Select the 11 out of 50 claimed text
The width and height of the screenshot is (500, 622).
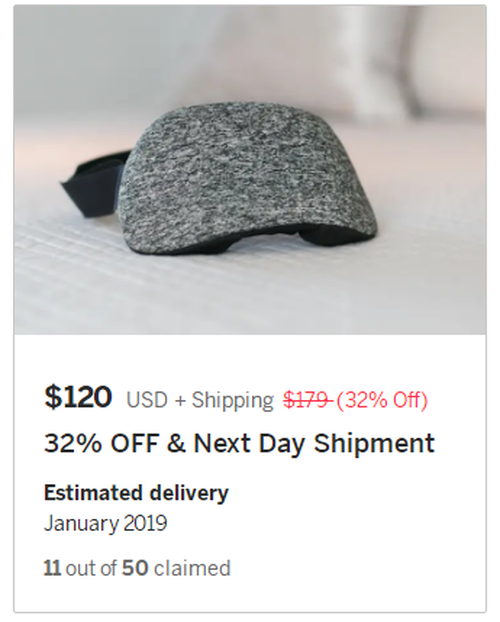[x=137, y=568]
